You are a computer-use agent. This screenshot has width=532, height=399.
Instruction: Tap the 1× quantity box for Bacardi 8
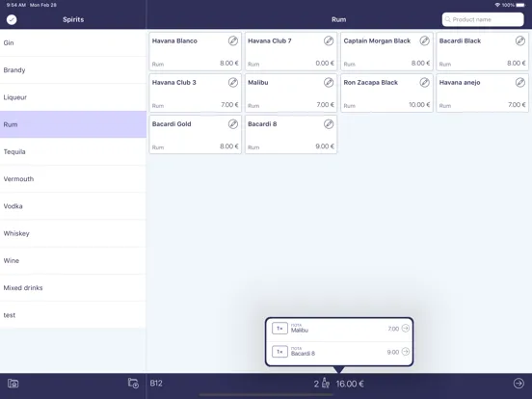click(279, 352)
